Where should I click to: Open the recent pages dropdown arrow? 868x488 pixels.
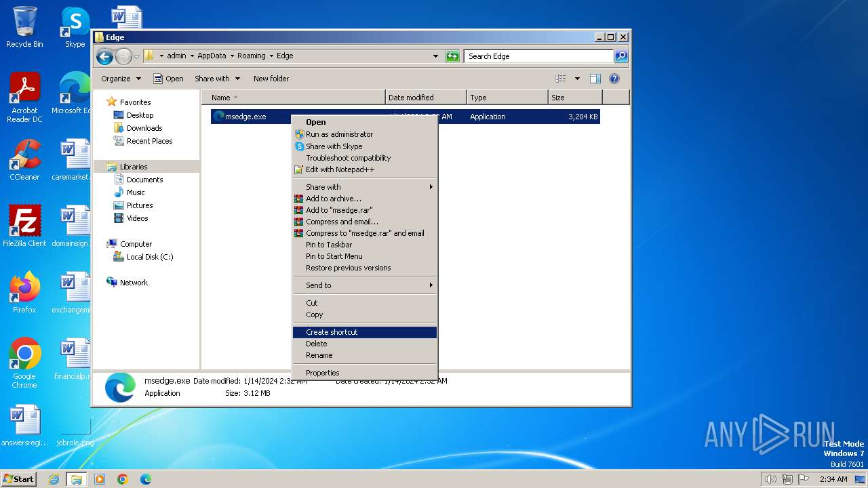(136, 56)
